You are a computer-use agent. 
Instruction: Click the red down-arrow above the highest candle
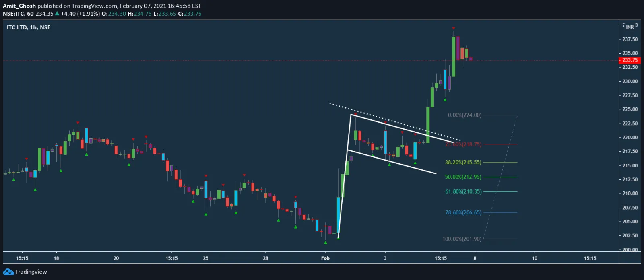coord(454,28)
